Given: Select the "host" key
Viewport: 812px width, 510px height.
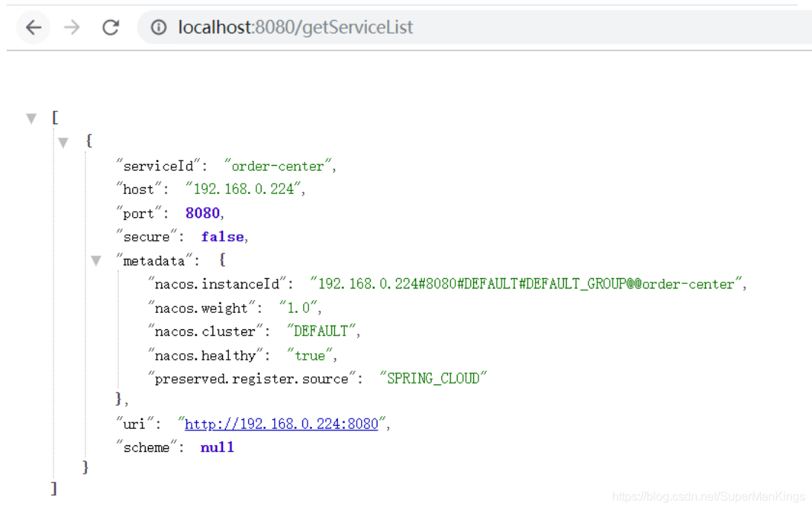Looking at the screenshot, I should 139,189.
